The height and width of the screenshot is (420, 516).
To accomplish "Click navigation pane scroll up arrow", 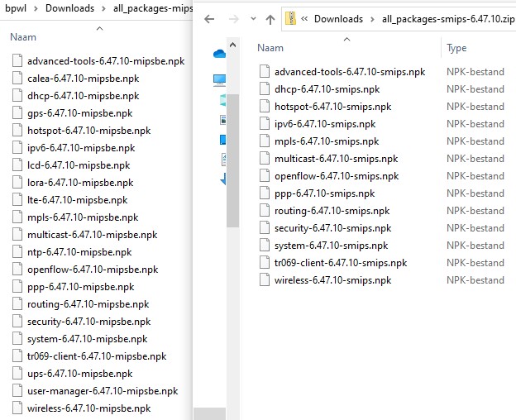I will (232, 45).
